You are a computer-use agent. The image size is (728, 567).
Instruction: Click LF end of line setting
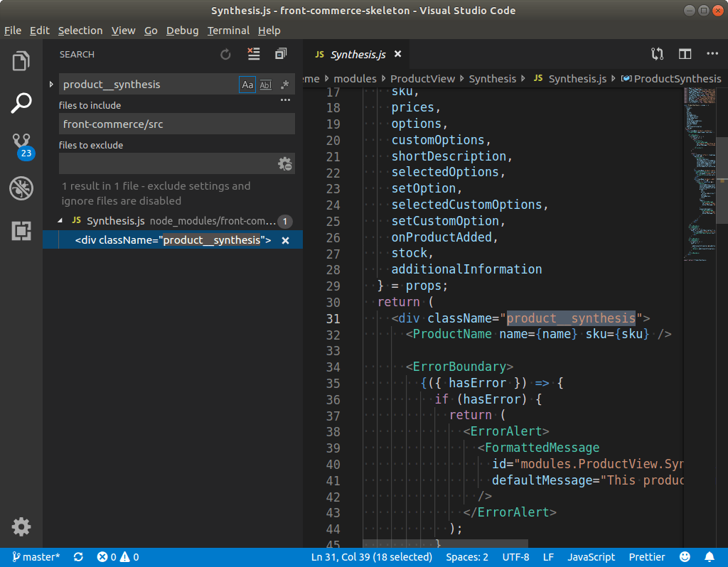548,557
